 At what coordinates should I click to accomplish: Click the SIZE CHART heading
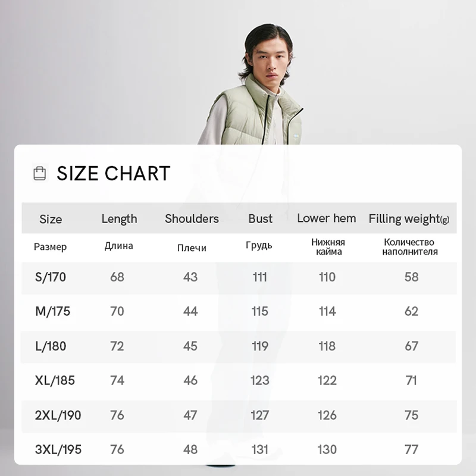pos(113,173)
